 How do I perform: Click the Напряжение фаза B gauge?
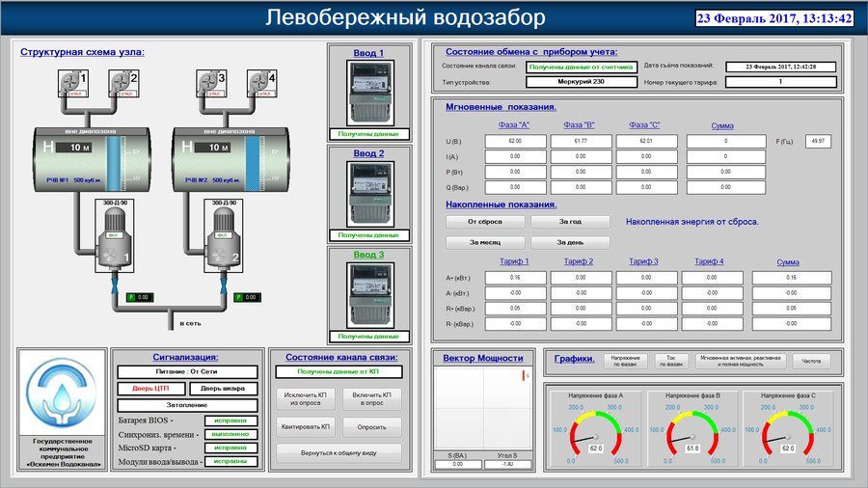[x=692, y=429]
